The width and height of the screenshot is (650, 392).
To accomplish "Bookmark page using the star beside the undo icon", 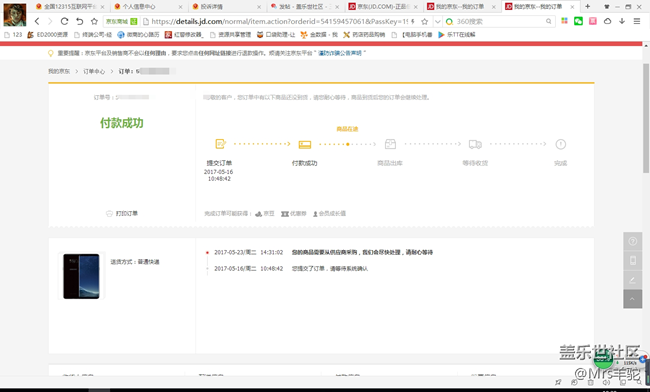I will (94, 21).
